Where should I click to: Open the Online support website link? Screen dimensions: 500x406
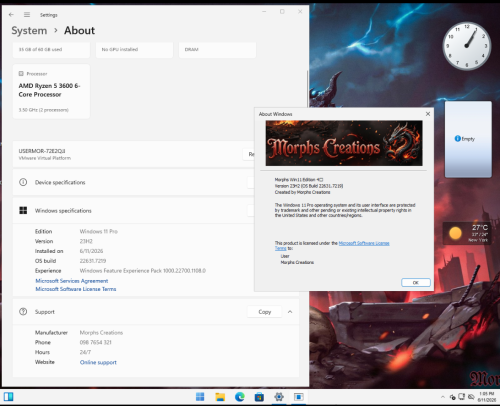click(x=98, y=362)
